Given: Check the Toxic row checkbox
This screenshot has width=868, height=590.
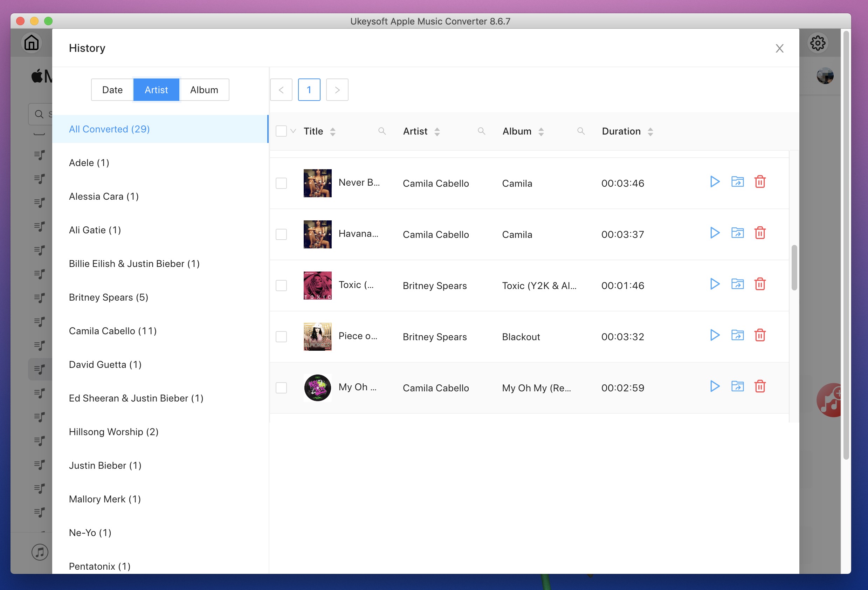Looking at the screenshot, I should tap(281, 286).
